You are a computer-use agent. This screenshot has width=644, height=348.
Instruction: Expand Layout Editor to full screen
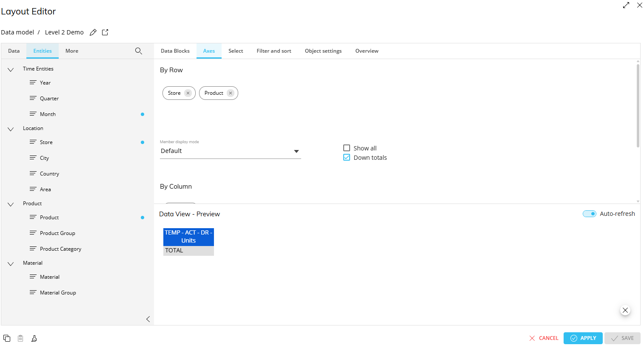[626, 5]
